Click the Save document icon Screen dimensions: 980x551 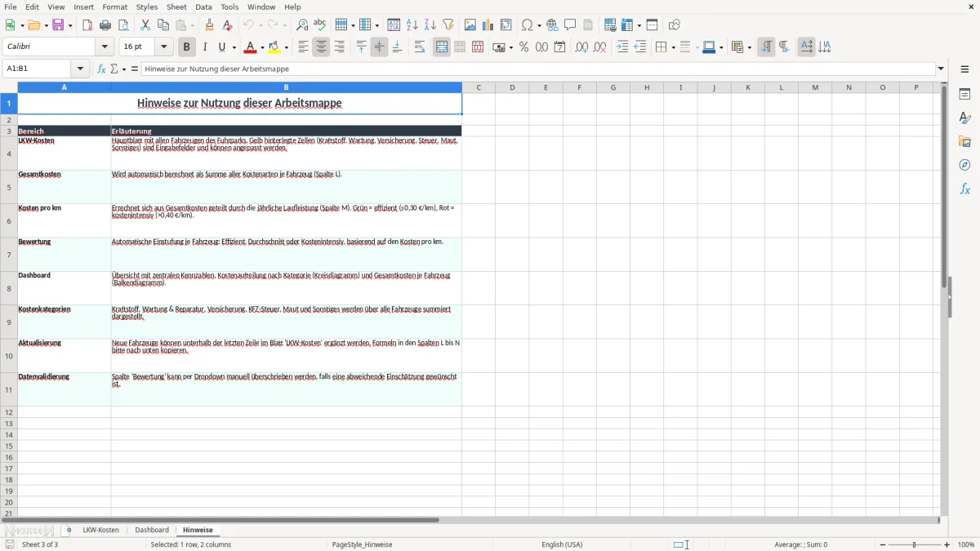click(x=58, y=25)
